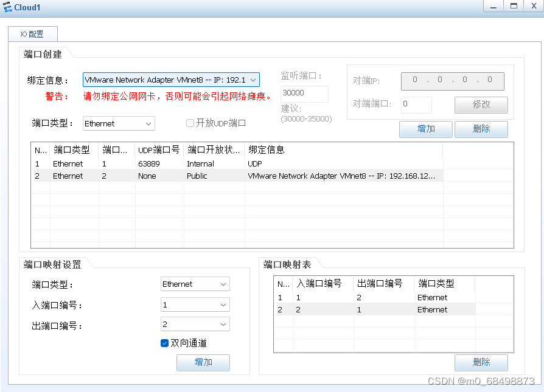Click the 修改 button
The image size is (544, 392).
[481, 105]
